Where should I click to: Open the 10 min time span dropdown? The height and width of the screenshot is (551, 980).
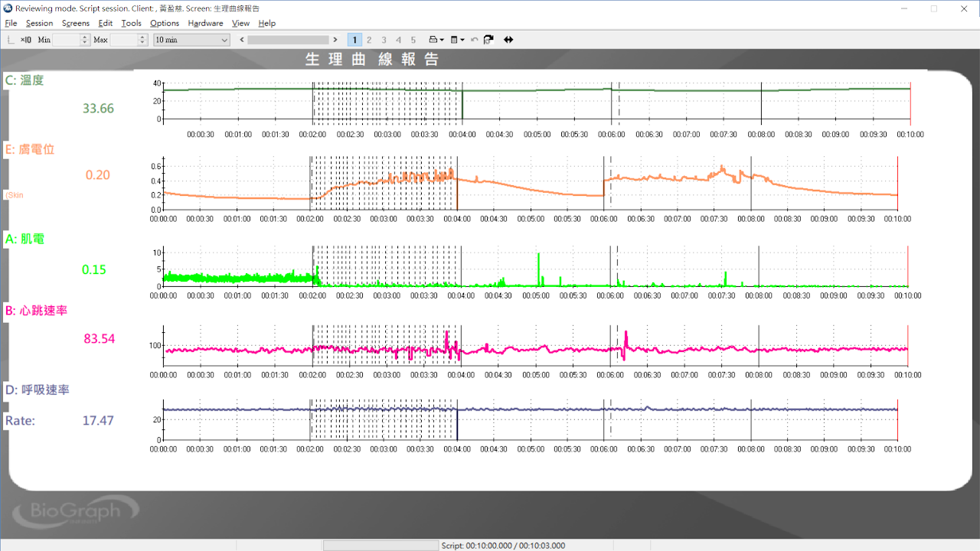[191, 40]
